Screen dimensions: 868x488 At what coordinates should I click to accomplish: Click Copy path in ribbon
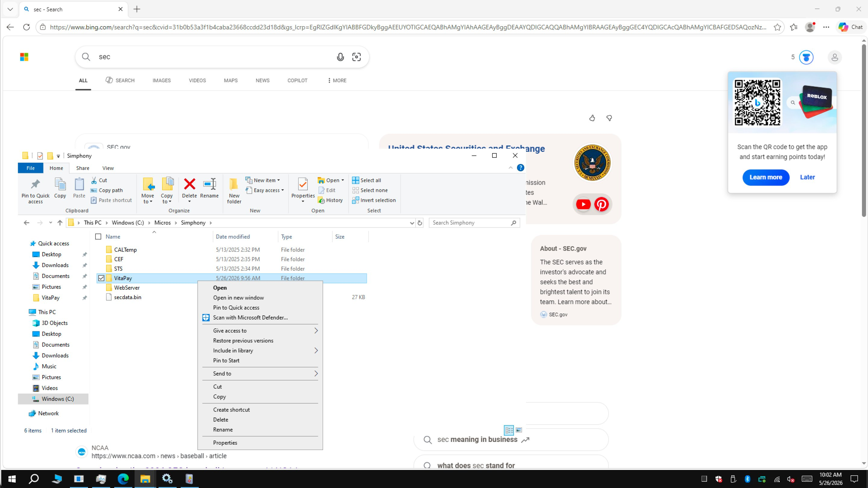106,190
